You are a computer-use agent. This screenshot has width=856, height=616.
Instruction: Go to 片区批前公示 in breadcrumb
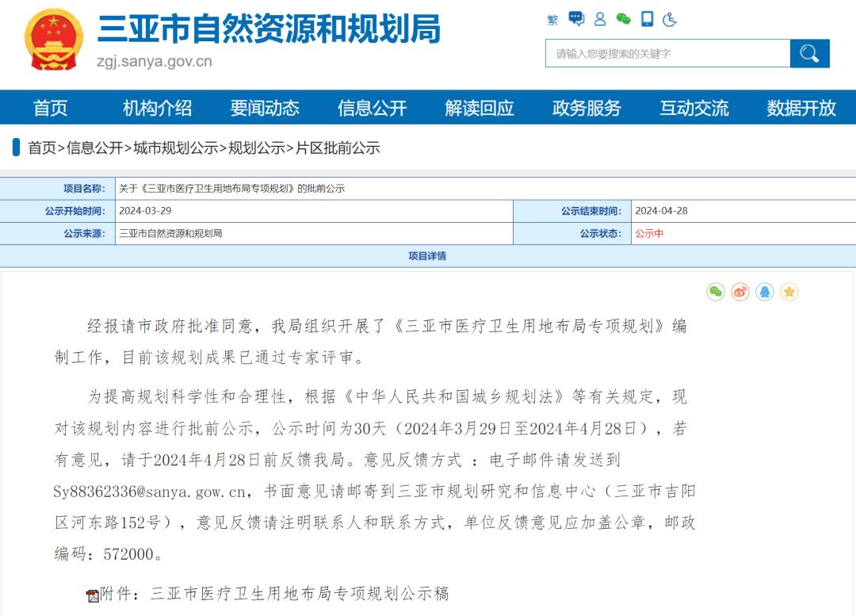338,147
